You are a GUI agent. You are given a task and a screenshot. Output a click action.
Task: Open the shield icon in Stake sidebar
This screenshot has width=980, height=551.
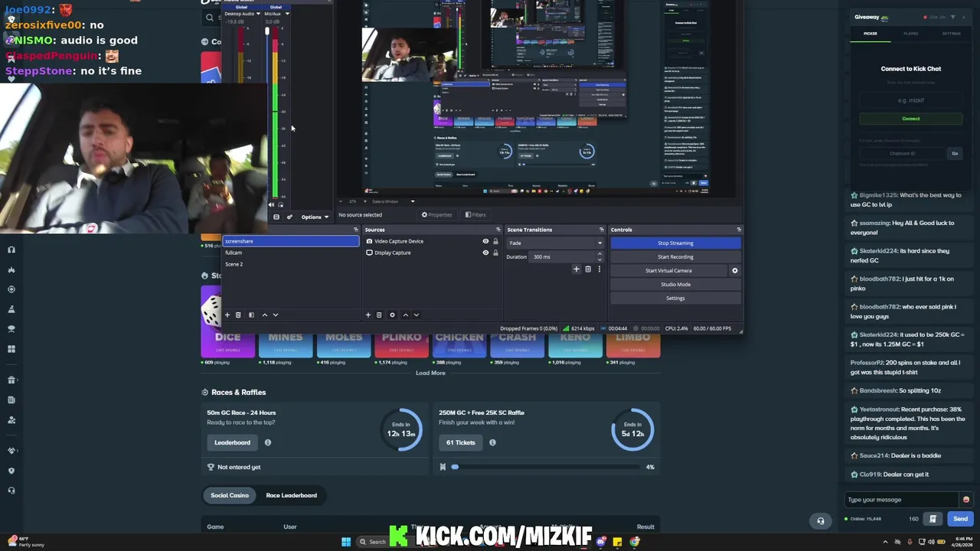pyautogui.click(x=11, y=471)
